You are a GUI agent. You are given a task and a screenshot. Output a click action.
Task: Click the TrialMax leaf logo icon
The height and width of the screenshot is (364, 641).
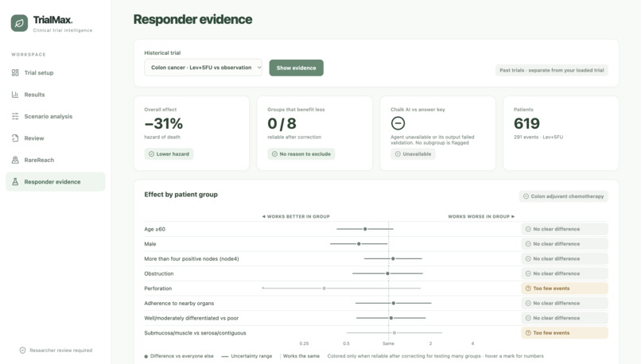[19, 23]
